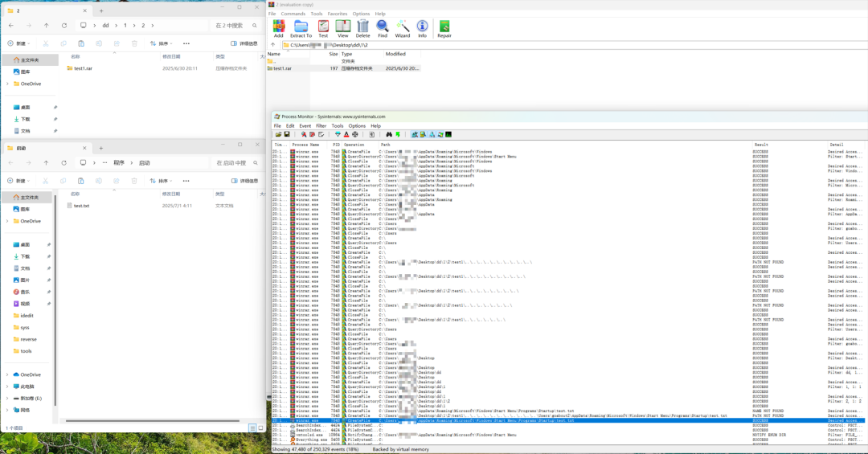This screenshot has height=454, width=868.
Task: Refresh the 2 folder Explorer window
Action: click(x=64, y=26)
